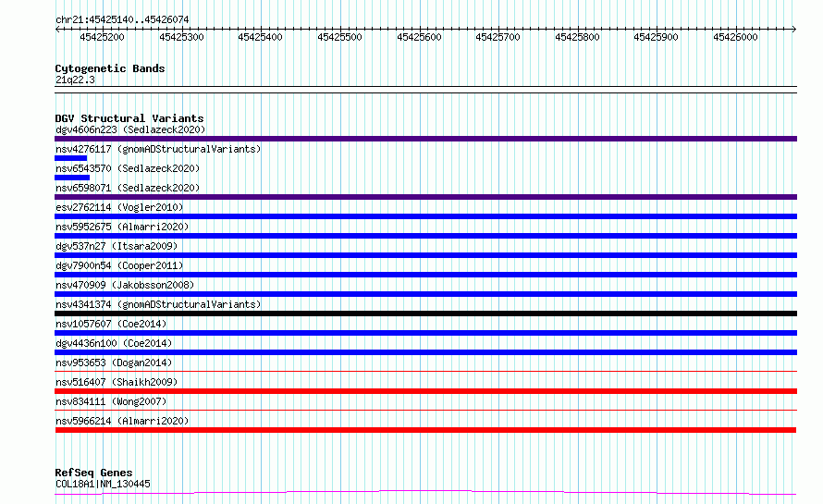Click ruler position 45425600
Image resolution: width=823 pixels, height=504 pixels.
point(419,37)
